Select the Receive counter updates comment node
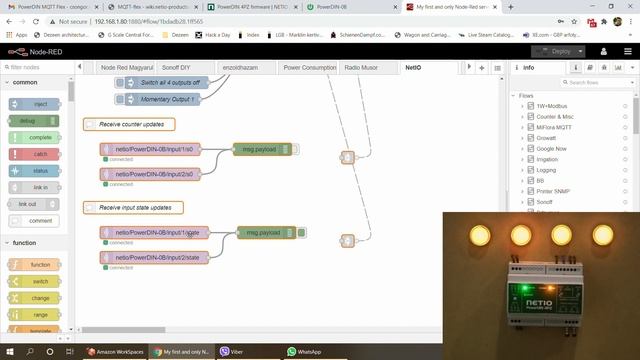The height and width of the screenshot is (360, 640). pyautogui.click(x=129, y=124)
